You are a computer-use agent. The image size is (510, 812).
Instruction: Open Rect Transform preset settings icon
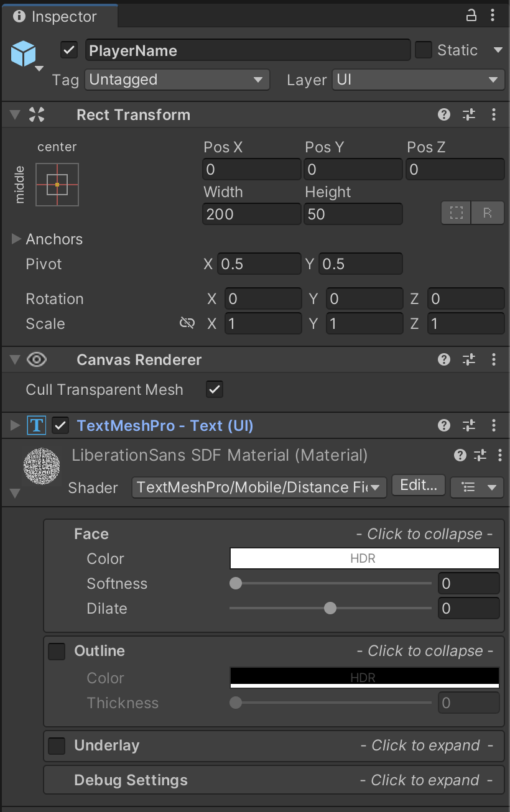(x=469, y=114)
